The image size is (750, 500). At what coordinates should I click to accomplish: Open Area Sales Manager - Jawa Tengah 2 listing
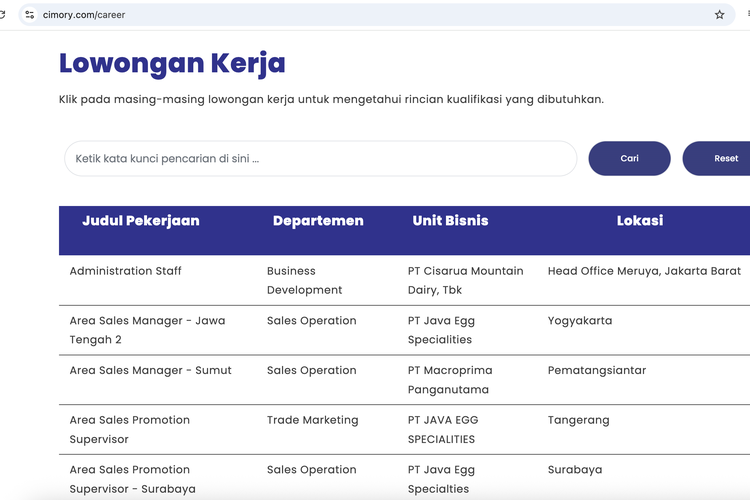click(147, 330)
